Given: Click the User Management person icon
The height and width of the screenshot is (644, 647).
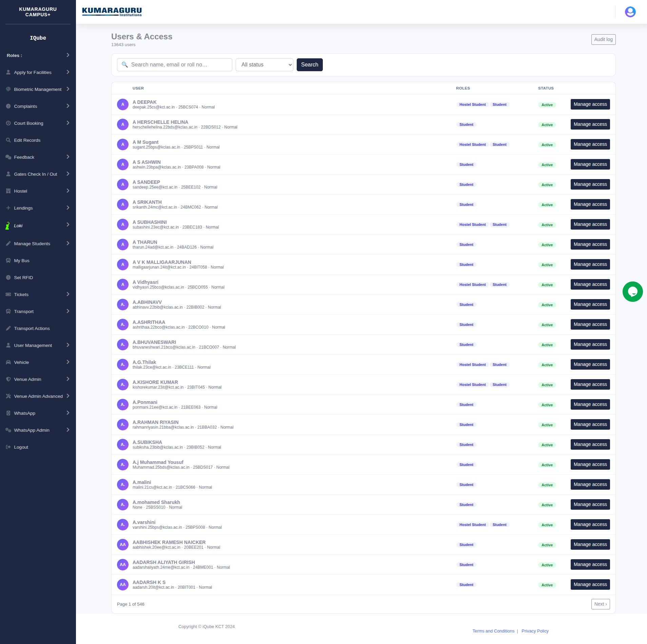Looking at the screenshot, I should click(x=8, y=345).
